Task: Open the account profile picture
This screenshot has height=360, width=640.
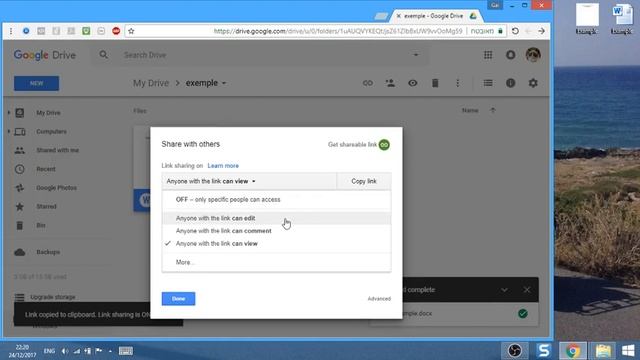Action: click(x=533, y=55)
